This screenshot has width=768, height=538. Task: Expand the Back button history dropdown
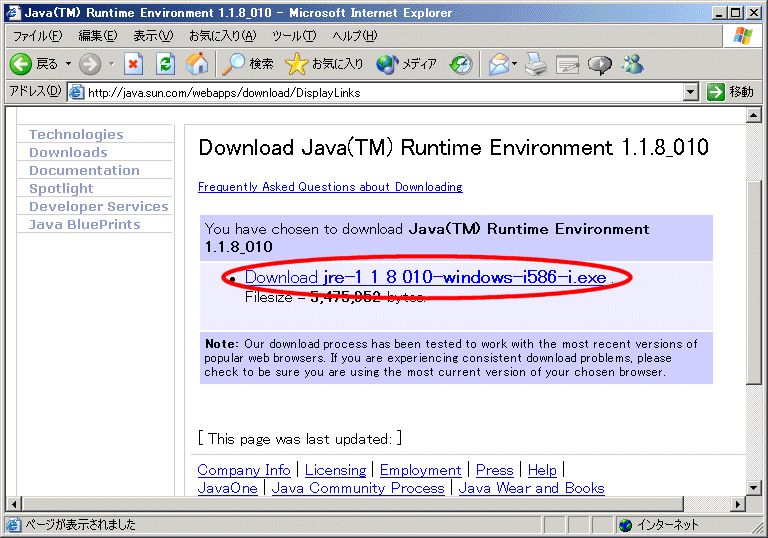[x=68, y=64]
